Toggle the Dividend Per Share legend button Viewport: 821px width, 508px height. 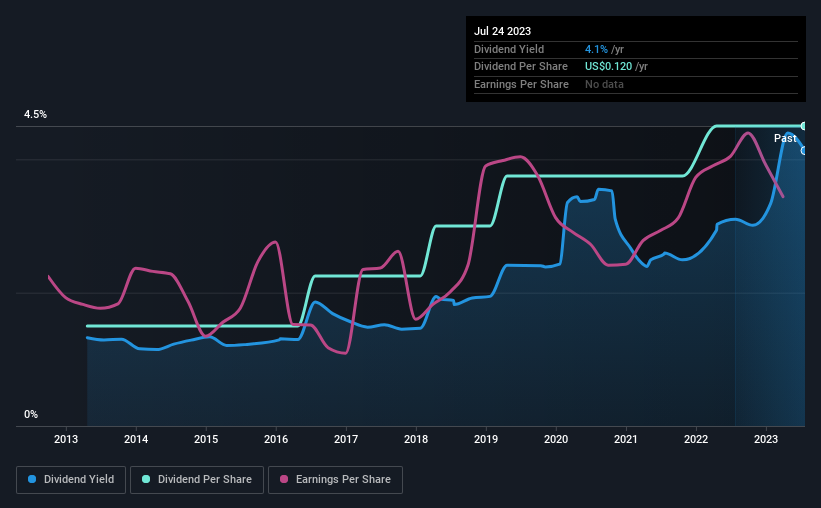tap(197, 480)
